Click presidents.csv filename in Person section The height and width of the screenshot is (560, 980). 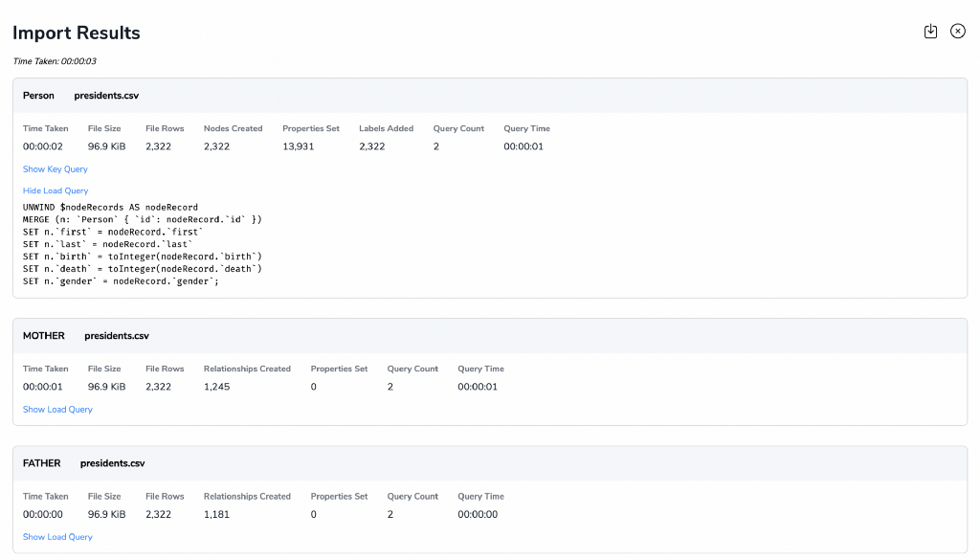coord(106,96)
